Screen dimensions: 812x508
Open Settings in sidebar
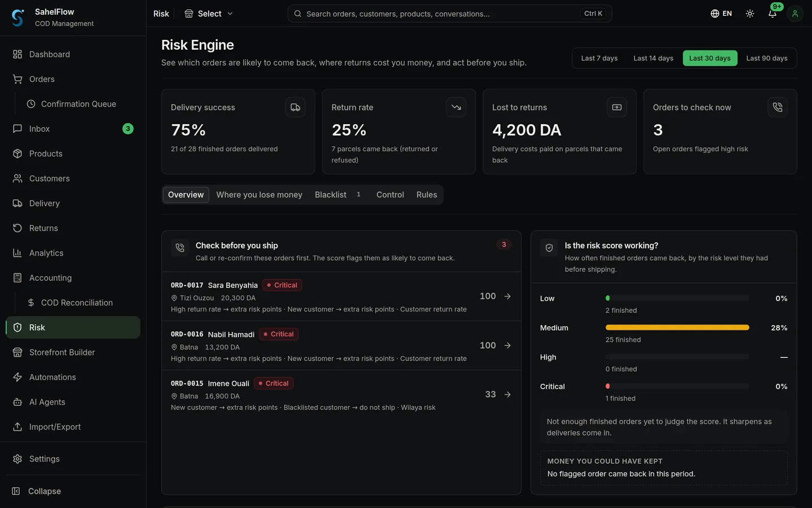(73, 459)
